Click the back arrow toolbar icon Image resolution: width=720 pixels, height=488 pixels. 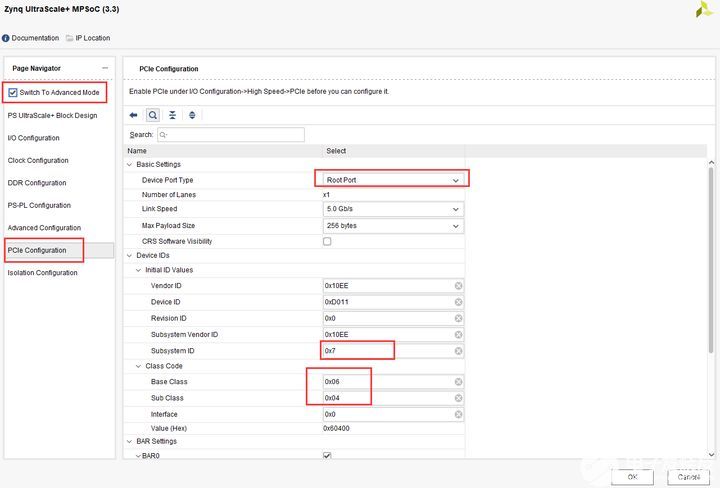click(x=134, y=115)
